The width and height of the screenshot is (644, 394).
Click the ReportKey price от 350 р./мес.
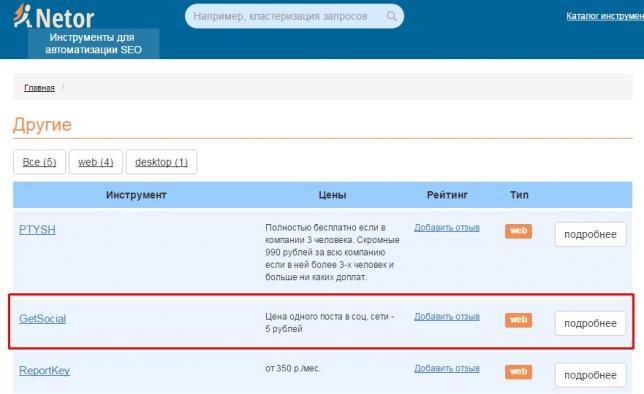pos(292,369)
